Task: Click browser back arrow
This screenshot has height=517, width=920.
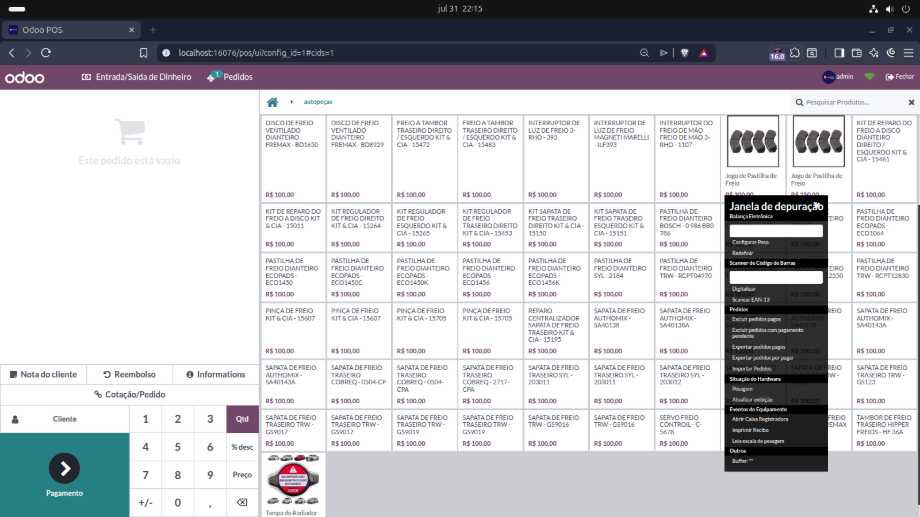Action: (x=12, y=53)
